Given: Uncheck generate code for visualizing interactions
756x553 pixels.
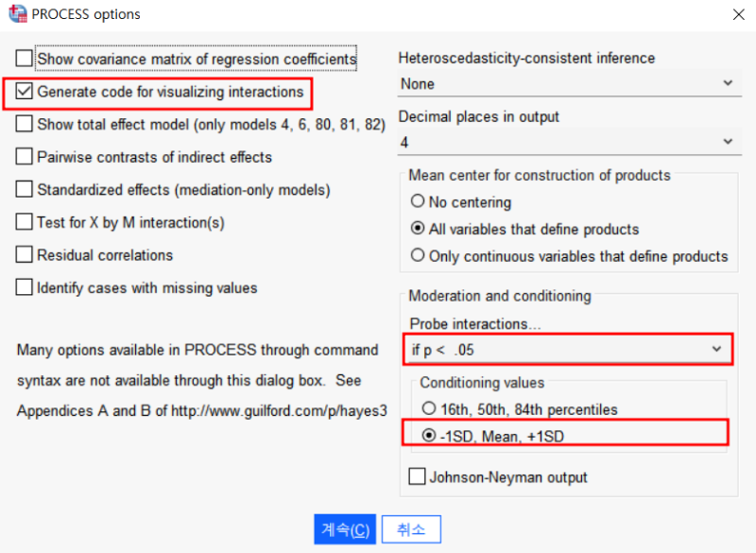Looking at the screenshot, I should [x=24, y=92].
